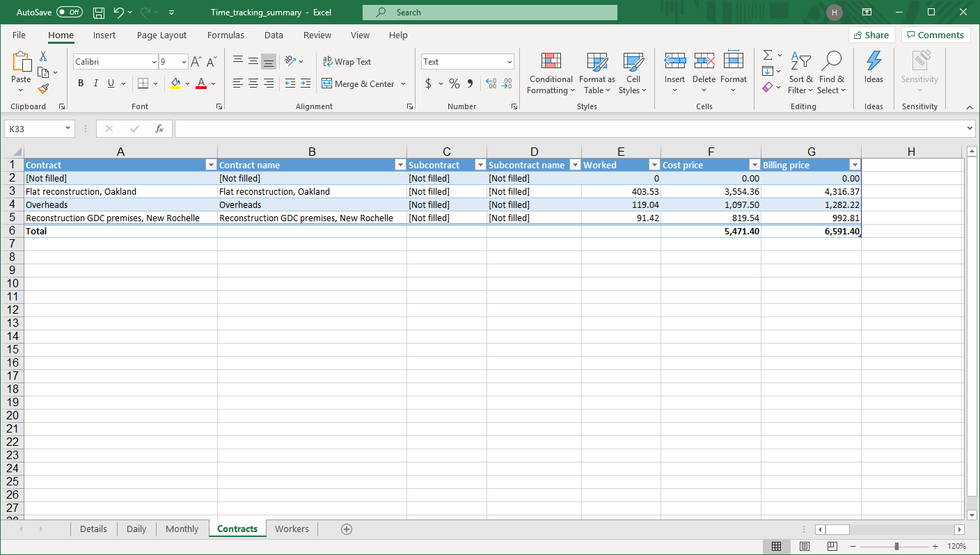
Task: Click the Format Painter brush icon
Action: coord(43,88)
